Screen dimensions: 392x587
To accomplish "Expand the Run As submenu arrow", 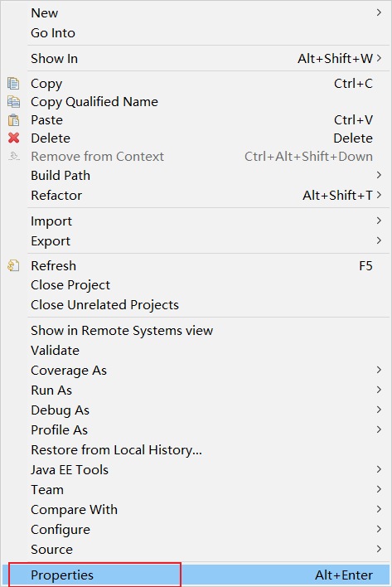I will 379,390.
